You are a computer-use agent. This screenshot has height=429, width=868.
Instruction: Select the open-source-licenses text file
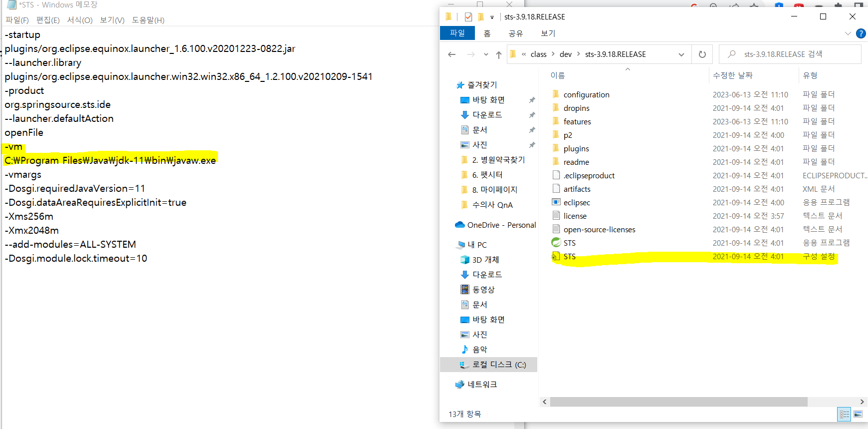599,230
